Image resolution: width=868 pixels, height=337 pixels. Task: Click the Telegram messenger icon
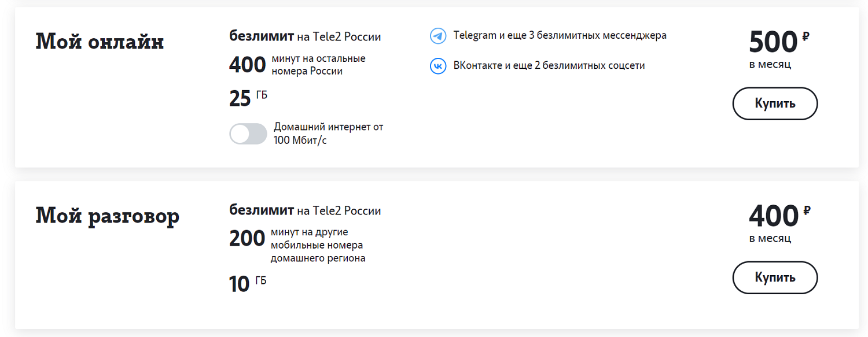pyautogui.click(x=438, y=35)
